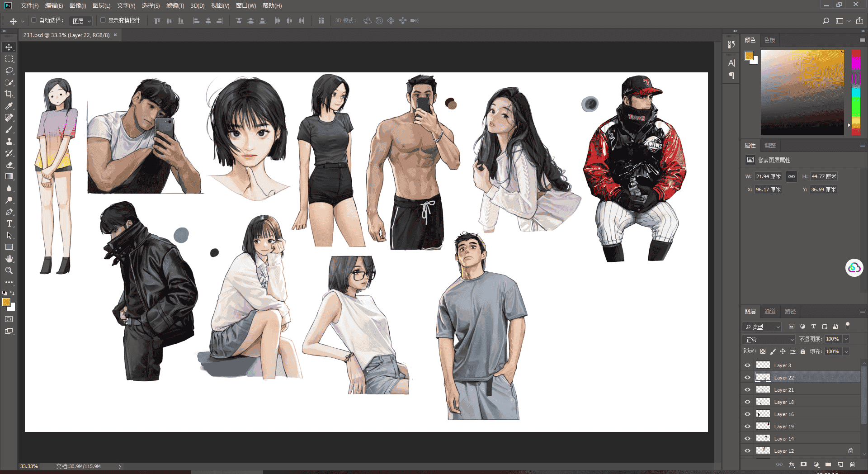Switch to the Swatches tab

(770, 40)
